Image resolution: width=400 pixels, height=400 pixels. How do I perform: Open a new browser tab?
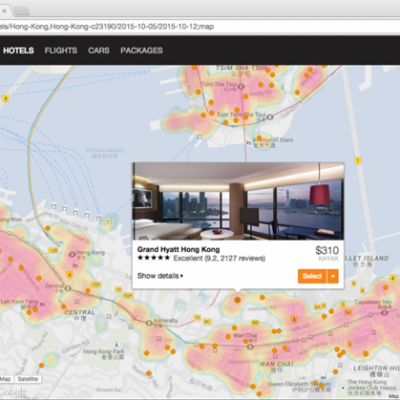click(21, 11)
